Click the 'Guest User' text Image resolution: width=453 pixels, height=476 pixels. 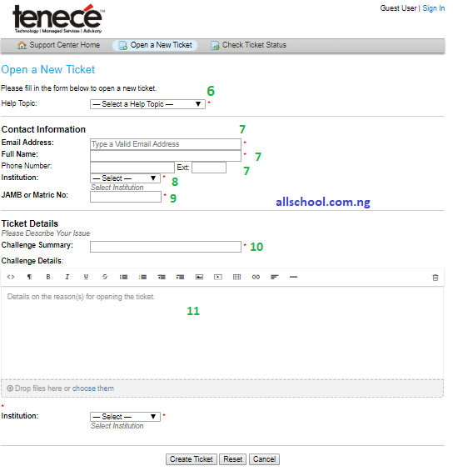pos(398,8)
